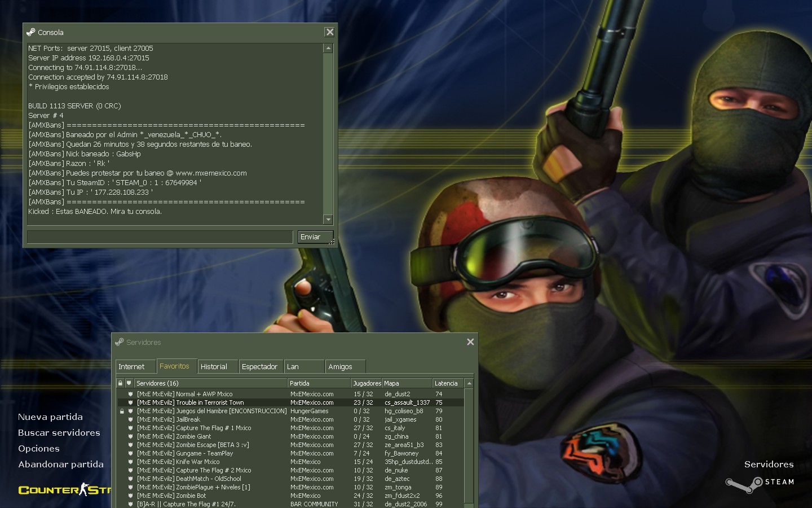
Task: Click the HungerGames partida cell
Action: pyautogui.click(x=309, y=411)
